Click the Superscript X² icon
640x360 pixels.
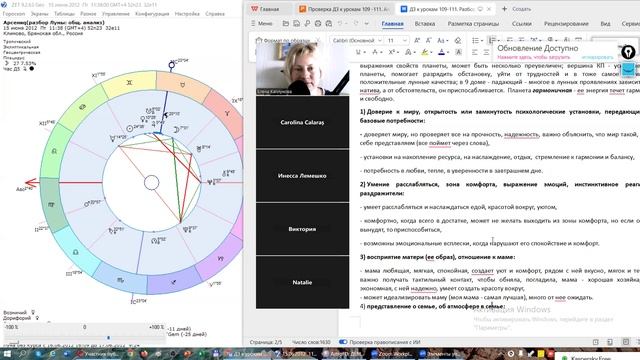(x=392, y=52)
